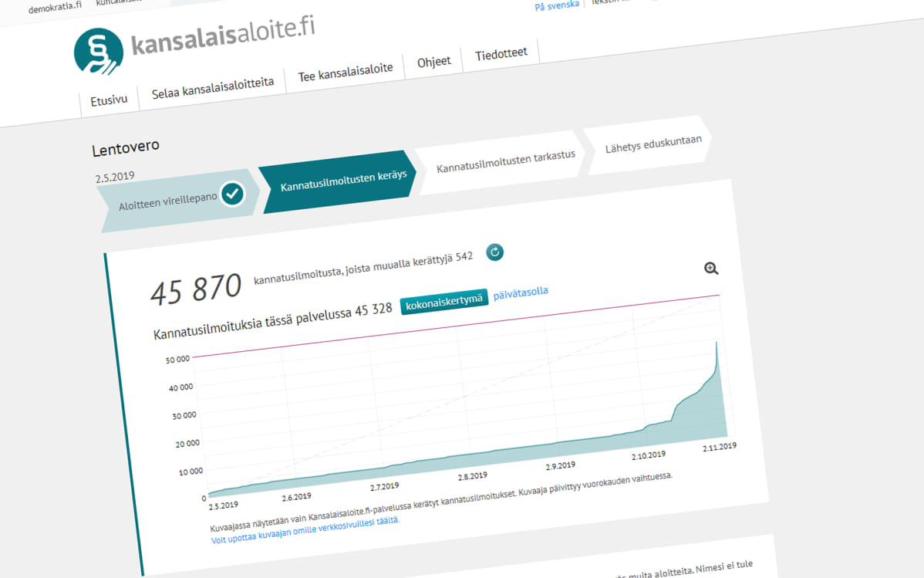Click the embed link 'Voit upottaa kuvaajan'

[305, 530]
